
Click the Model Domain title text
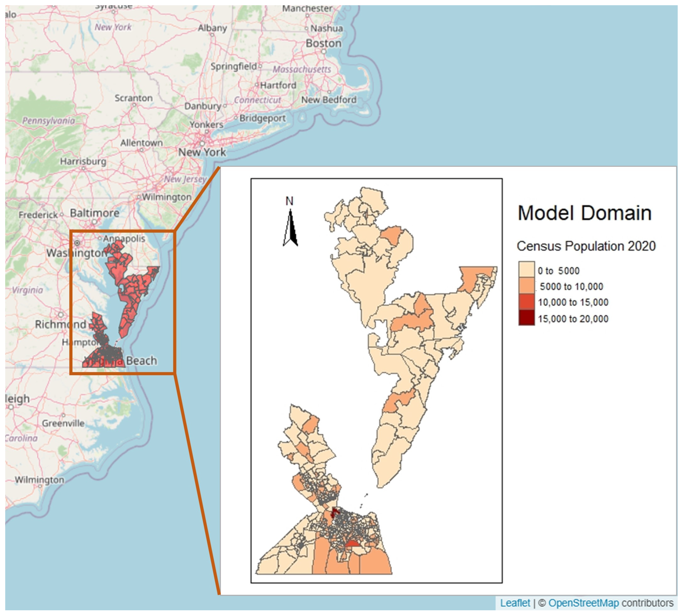point(584,213)
